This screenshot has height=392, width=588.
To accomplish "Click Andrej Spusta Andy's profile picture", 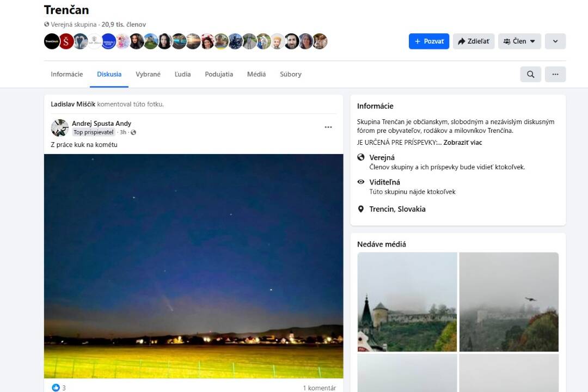I will coord(59,128).
